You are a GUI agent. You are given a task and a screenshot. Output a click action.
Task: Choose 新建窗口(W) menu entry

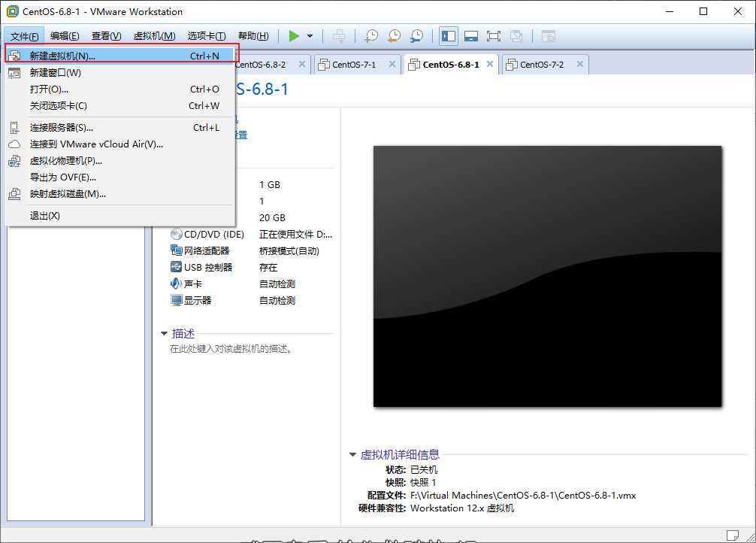pos(119,73)
